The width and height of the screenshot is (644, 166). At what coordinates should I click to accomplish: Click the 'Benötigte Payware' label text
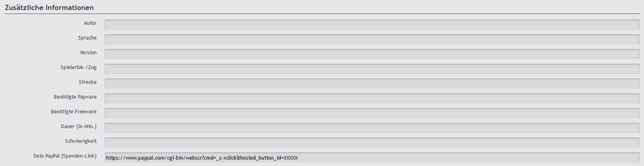(75, 97)
